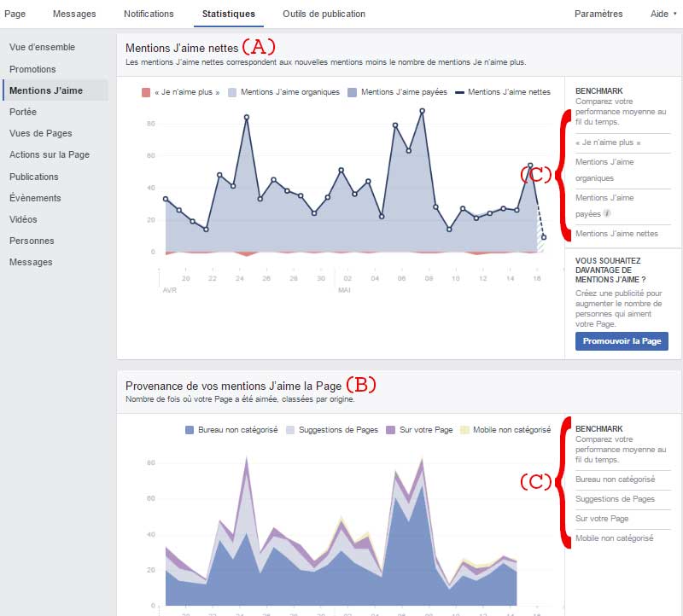The width and height of the screenshot is (683, 616).
Task: Select Promotions in the left sidebar
Action: pos(32,69)
